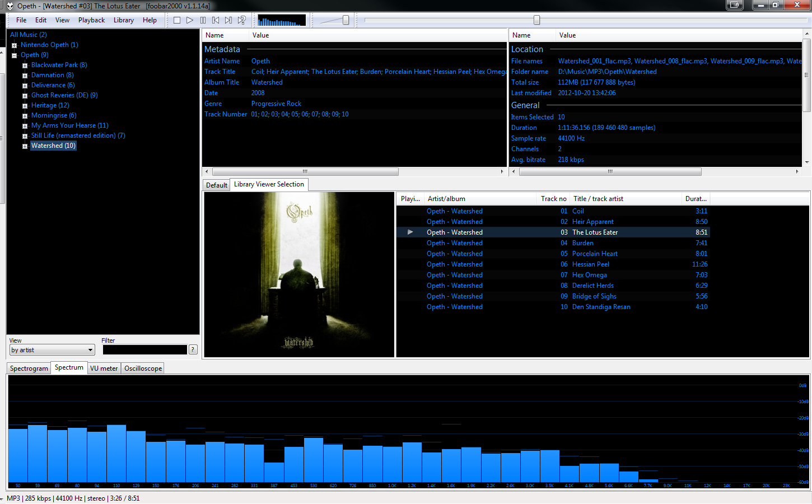
Task: Switch to the Spectrogram tab
Action: click(x=29, y=368)
